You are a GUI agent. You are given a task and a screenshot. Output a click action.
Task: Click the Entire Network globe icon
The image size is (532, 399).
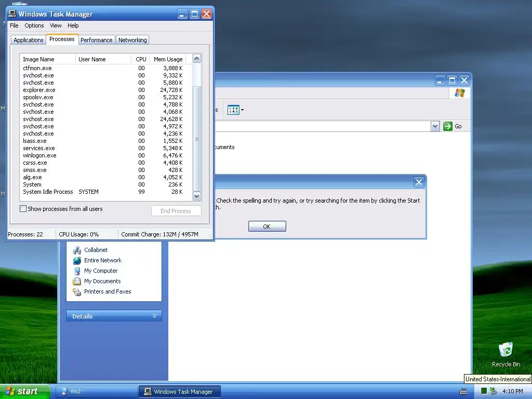77,261
